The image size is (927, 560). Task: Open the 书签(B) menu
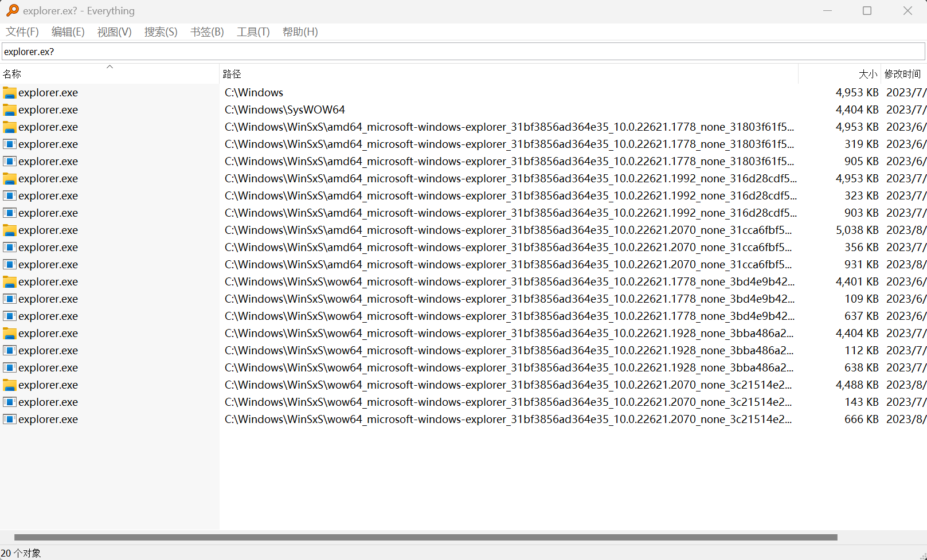(x=207, y=32)
